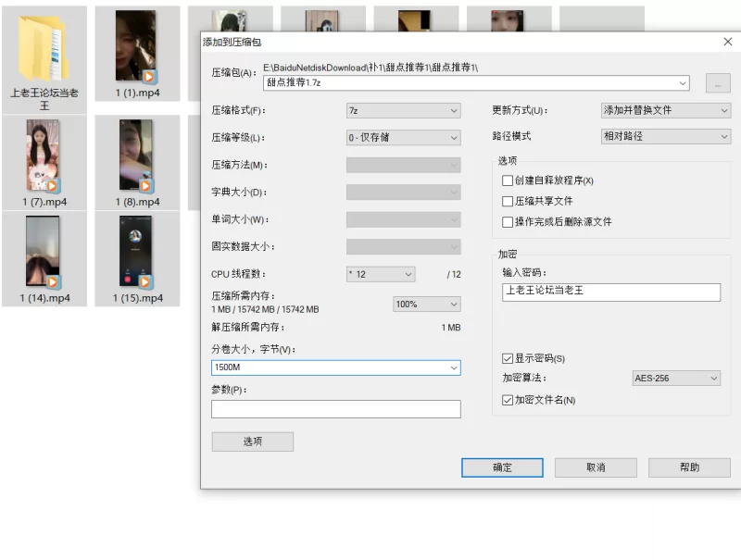Click the 选项 button
Viewport: 741px width, 560px height.
[x=252, y=442]
